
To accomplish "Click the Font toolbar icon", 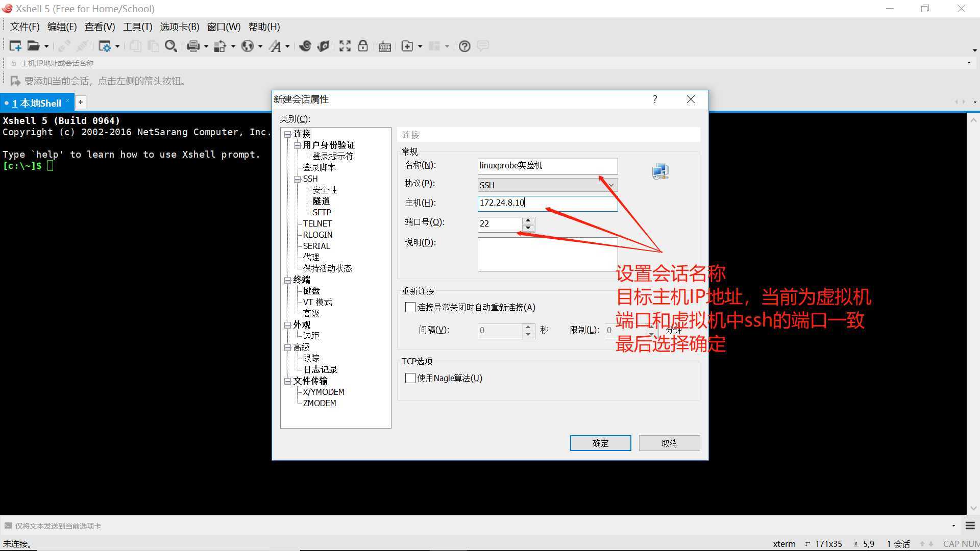I will [275, 46].
